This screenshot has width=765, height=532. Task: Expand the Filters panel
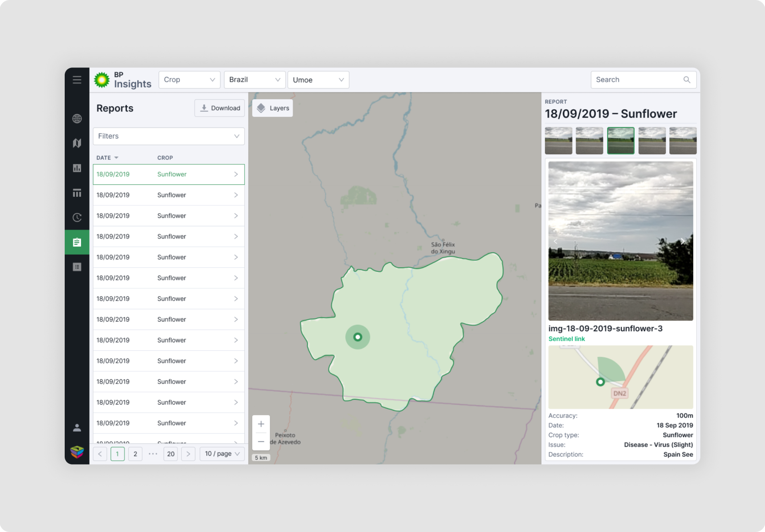(x=168, y=136)
